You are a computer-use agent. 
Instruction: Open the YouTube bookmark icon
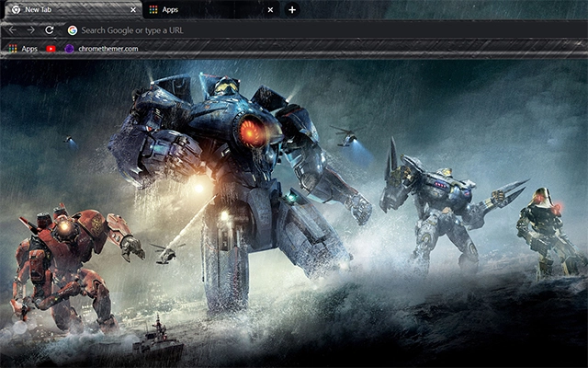(x=51, y=49)
